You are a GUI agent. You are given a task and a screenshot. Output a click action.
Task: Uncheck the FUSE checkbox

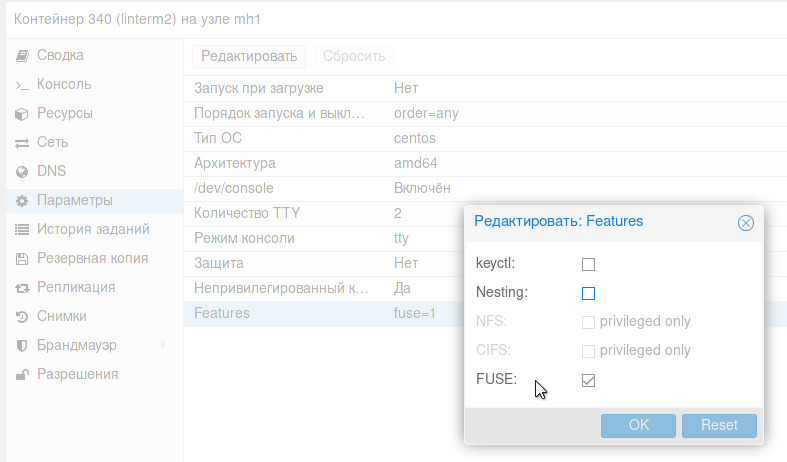pos(588,380)
